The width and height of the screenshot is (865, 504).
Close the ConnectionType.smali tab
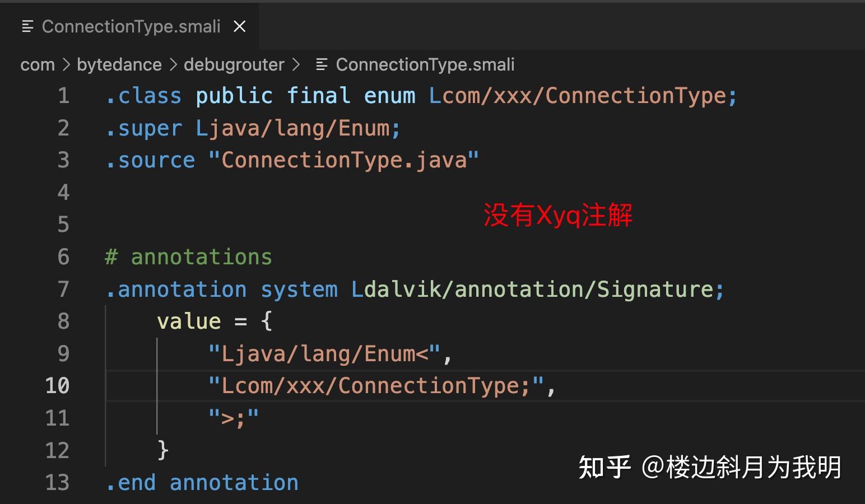[x=240, y=26]
